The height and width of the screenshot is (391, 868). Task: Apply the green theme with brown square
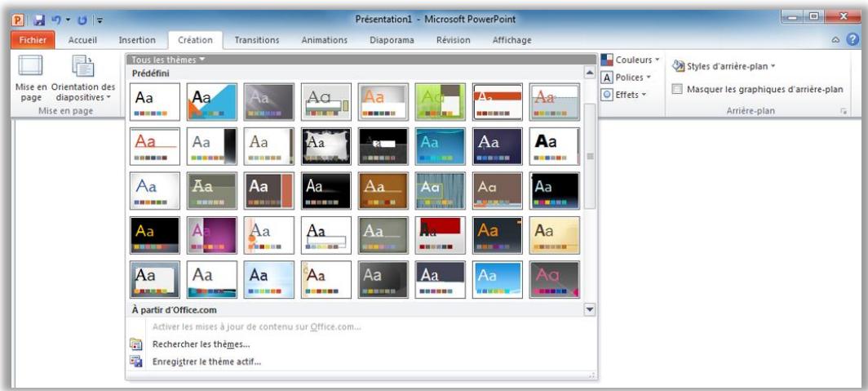(440, 102)
